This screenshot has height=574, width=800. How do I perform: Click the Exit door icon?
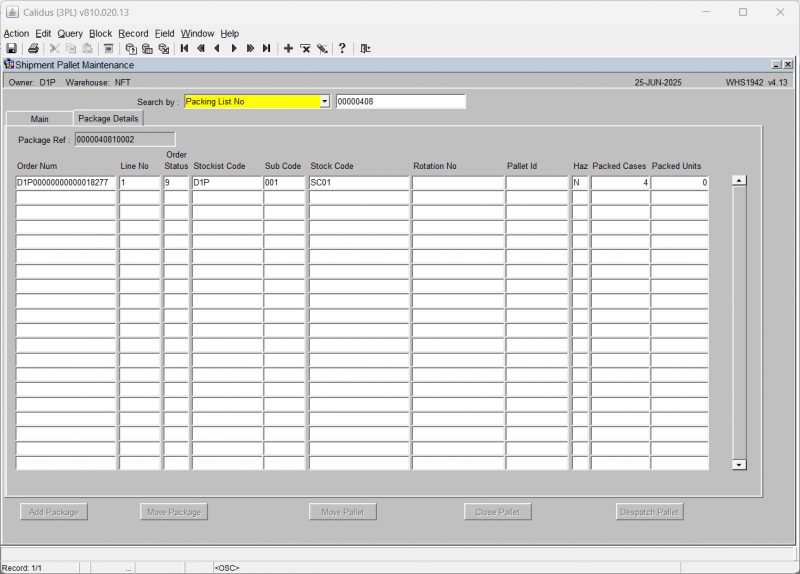(x=365, y=48)
